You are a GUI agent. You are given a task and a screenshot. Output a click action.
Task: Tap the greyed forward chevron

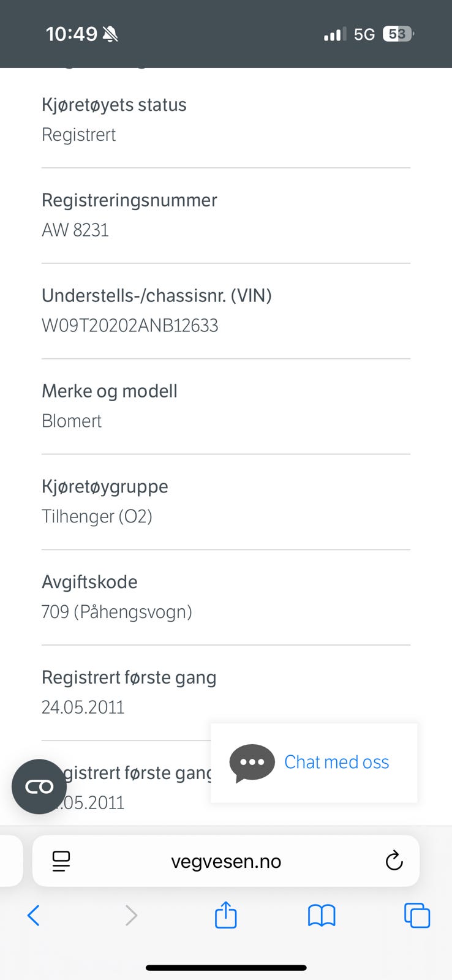pos(130,915)
